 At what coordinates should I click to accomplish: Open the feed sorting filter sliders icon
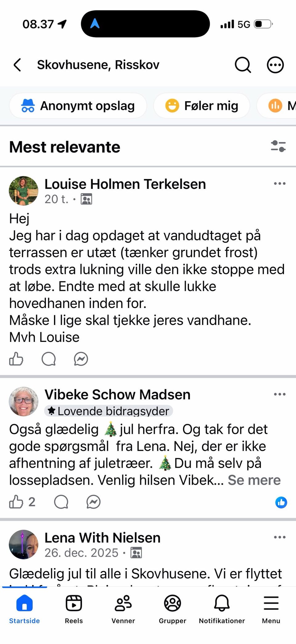click(278, 146)
